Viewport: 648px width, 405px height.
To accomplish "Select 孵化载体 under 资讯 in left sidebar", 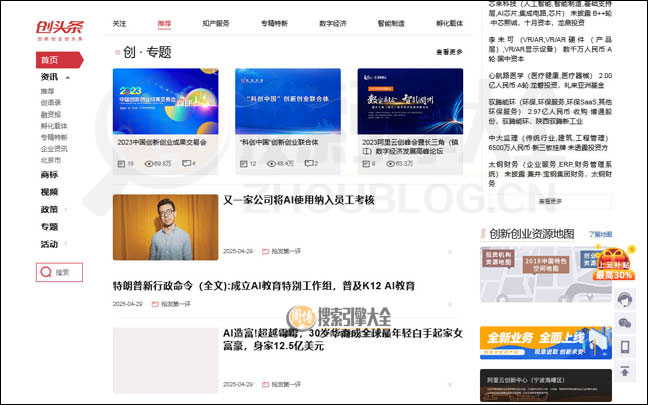I will [54, 126].
